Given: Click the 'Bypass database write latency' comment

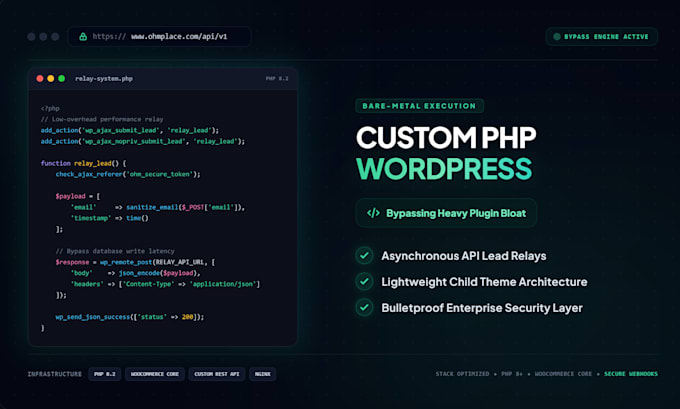Looking at the screenshot, I should coord(115,251).
